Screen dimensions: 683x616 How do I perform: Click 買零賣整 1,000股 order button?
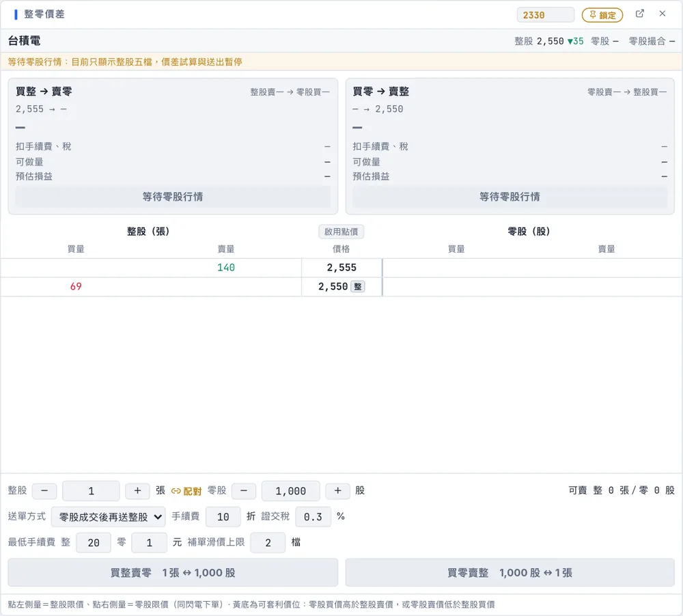(510, 572)
